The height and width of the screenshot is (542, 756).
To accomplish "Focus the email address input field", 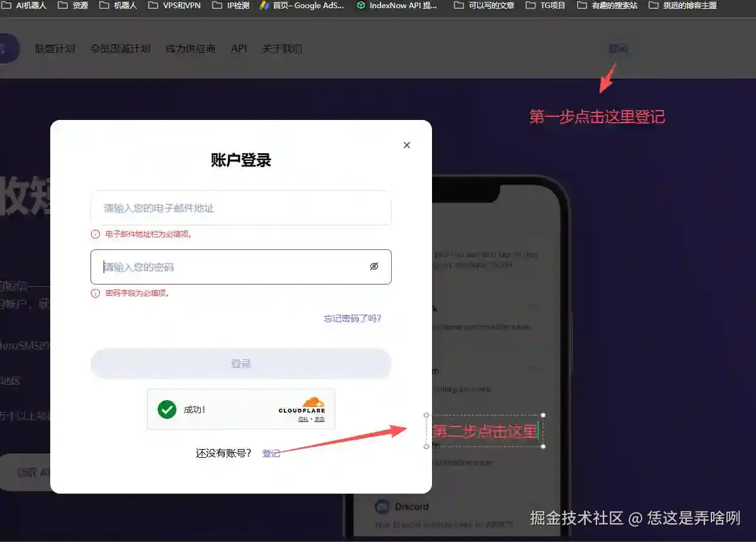I will [x=241, y=208].
